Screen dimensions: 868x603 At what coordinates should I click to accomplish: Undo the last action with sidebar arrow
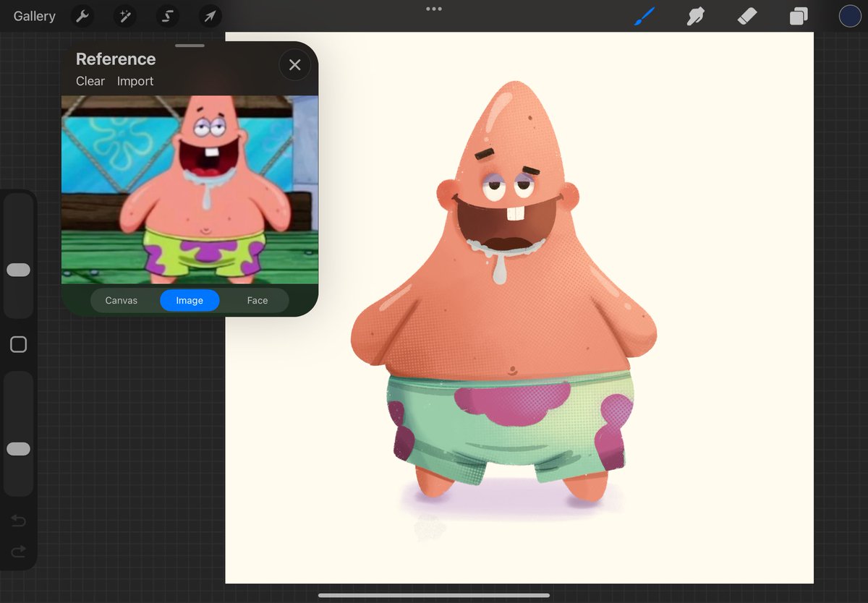pyautogui.click(x=19, y=521)
